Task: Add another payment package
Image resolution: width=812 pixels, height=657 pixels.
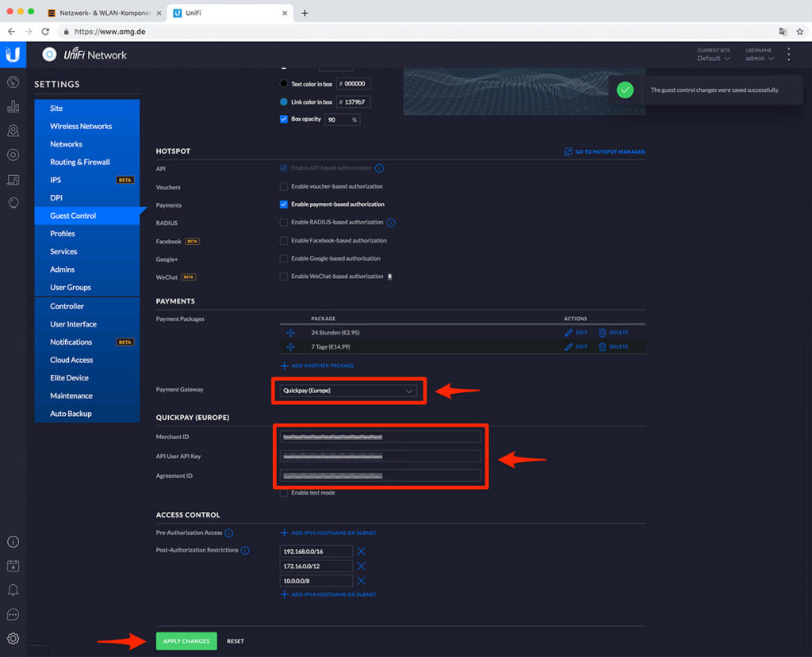Action: point(317,365)
